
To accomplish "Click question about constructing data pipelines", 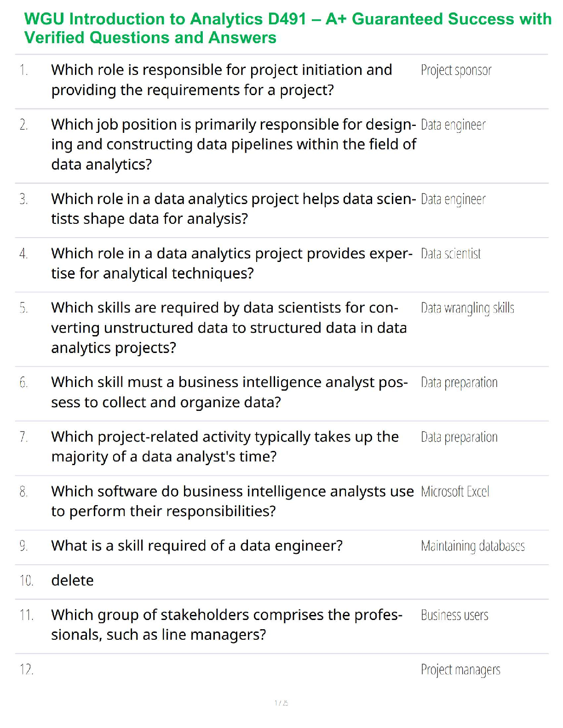I will coord(233,144).
